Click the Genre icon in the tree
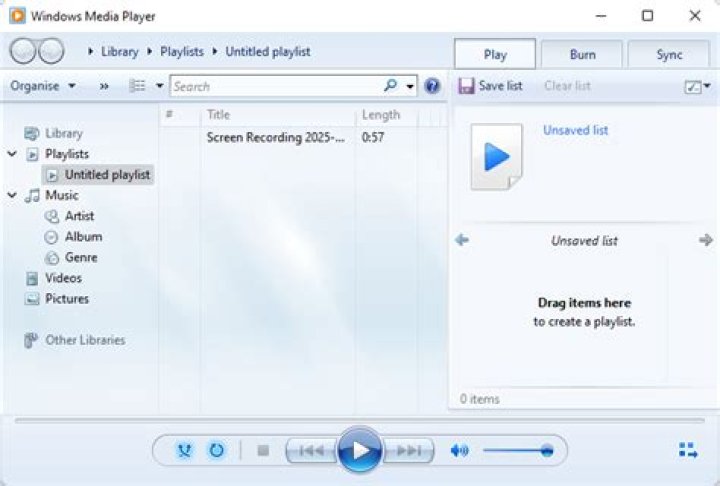 tap(51, 258)
